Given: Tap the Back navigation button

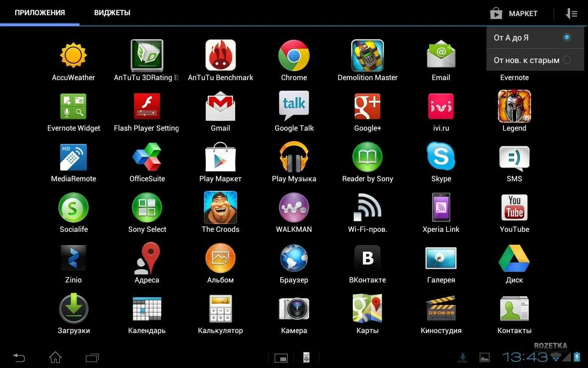Looking at the screenshot, I should (x=19, y=357).
